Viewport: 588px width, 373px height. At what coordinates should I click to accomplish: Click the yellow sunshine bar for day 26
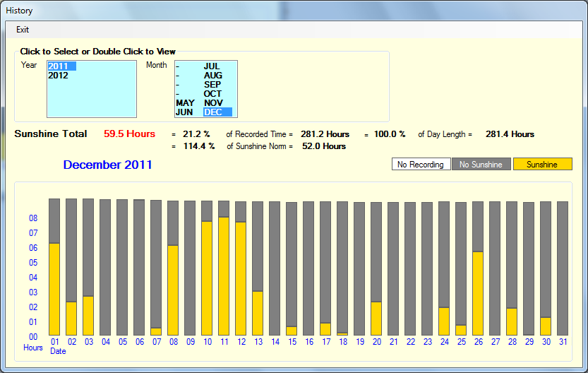point(478,292)
